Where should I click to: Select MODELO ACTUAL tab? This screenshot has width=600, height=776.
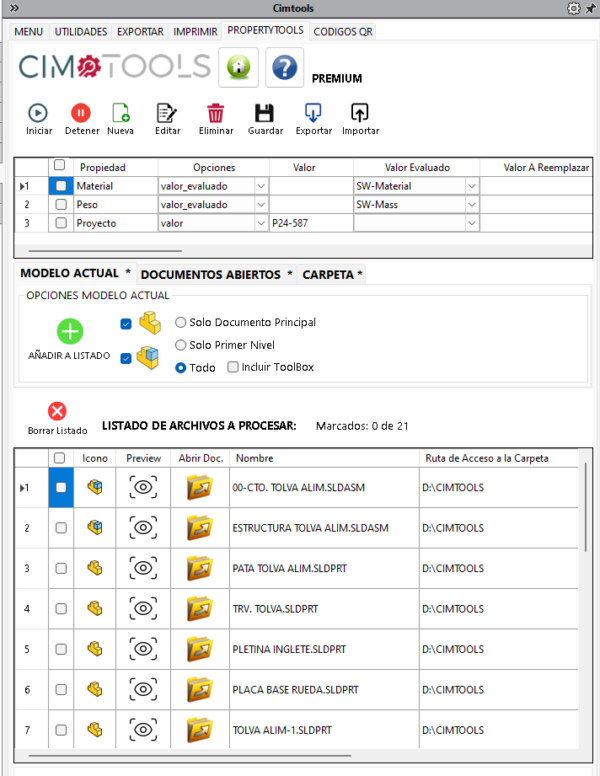coord(75,273)
